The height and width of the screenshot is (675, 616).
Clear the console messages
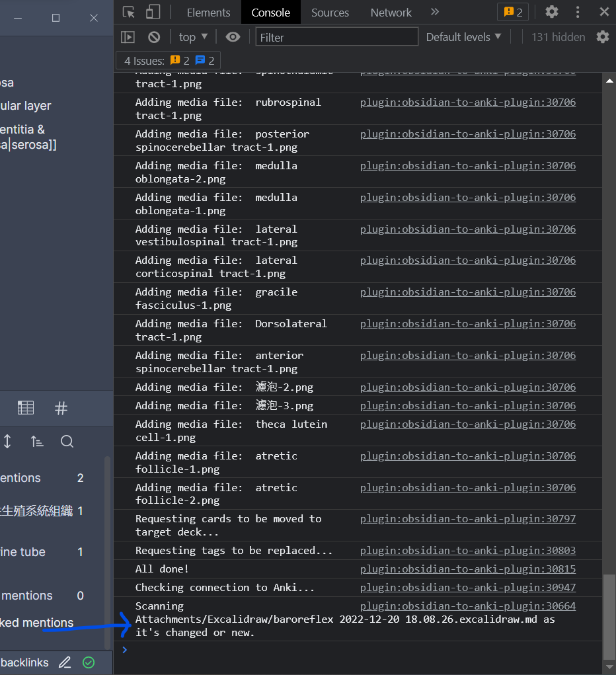pos(154,36)
